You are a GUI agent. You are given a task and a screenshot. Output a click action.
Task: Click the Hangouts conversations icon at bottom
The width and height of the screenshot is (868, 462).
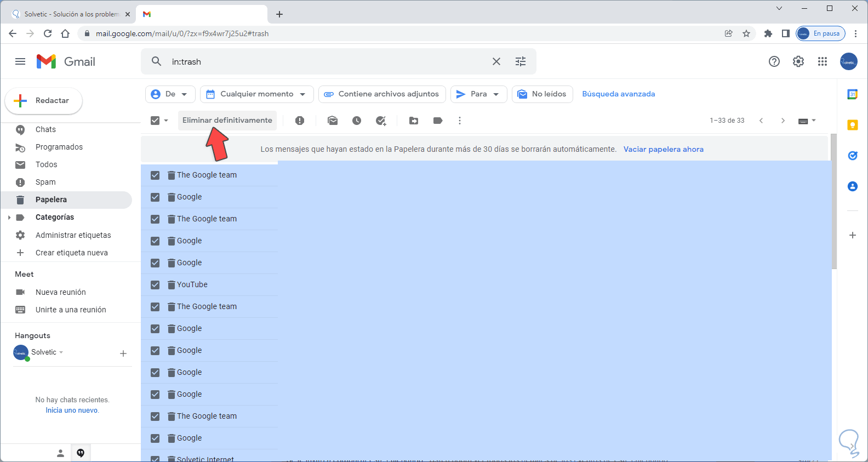pos(81,453)
